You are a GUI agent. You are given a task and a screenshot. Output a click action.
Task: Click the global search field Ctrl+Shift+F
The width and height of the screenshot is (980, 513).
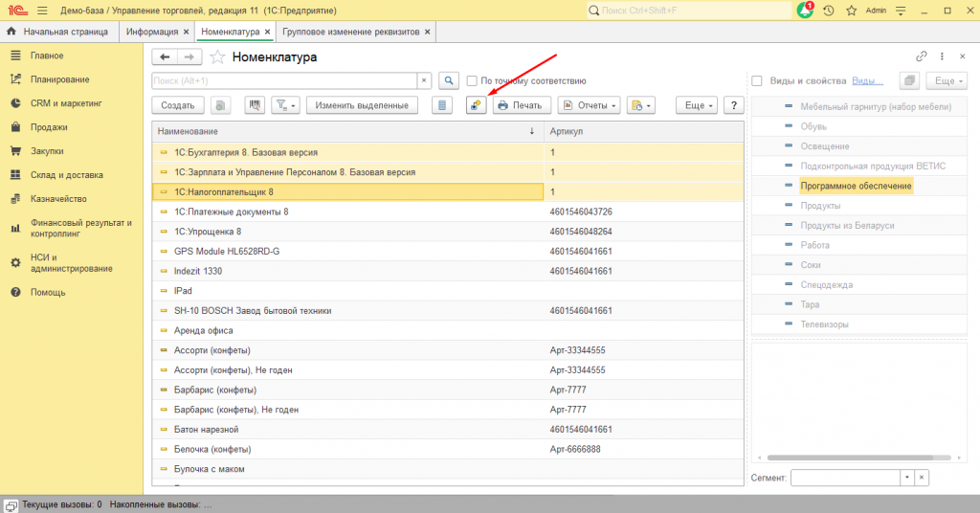pyautogui.click(x=689, y=11)
